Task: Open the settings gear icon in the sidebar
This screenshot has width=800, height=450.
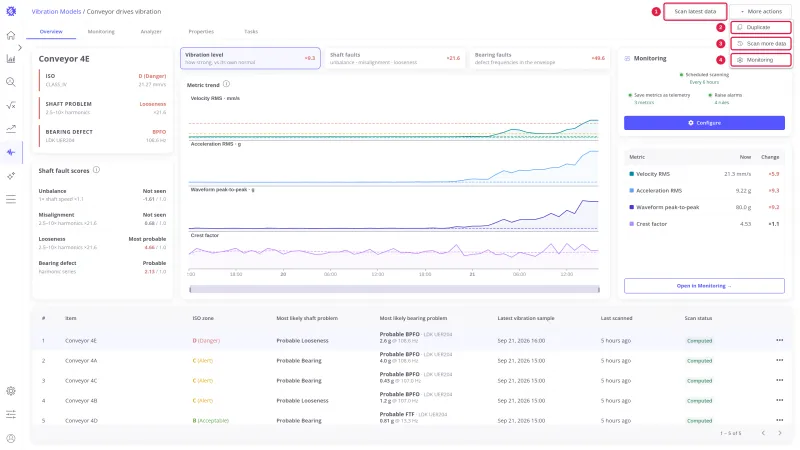Action: [11, 391]
